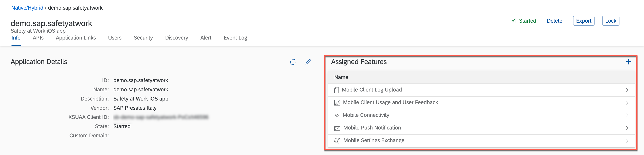Image resolution: width=644 pixels, height=155 pixels.
Task: Toggle the Started status checkbox
Action: click(x=513, y=21)
